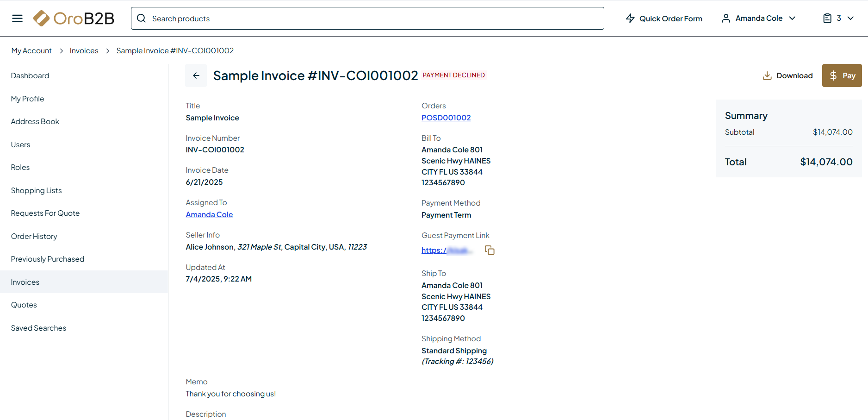Image resolution: width=868 pixels, height=420 pixels.
Task: Click the search magnifier icon
Action: [x=142, y=19]
